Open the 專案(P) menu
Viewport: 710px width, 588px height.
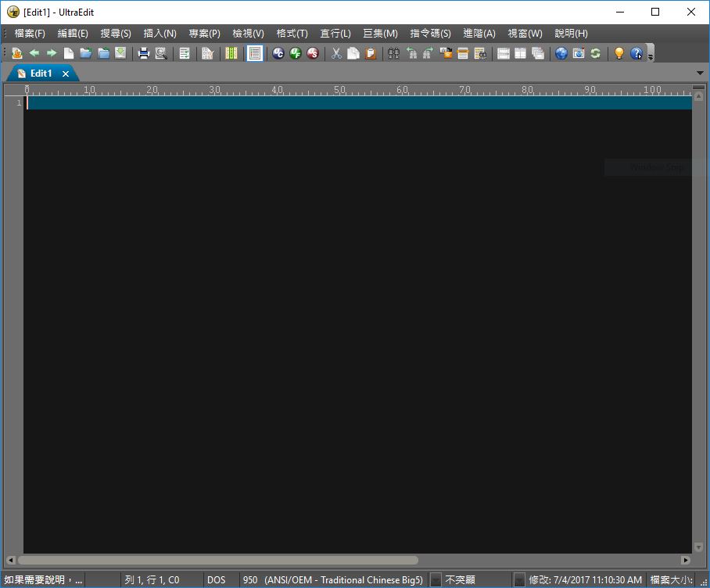(204, 34)
